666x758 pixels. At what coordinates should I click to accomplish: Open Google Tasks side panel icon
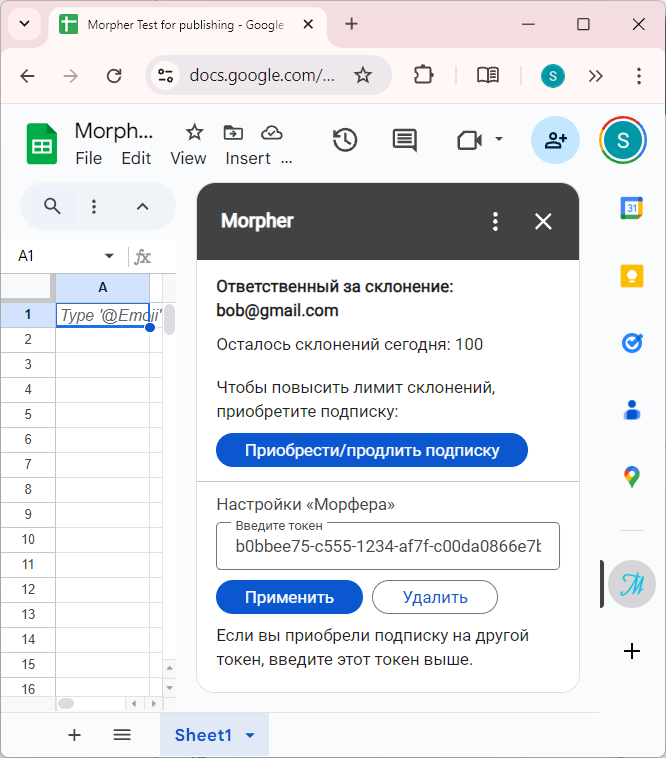632,343
